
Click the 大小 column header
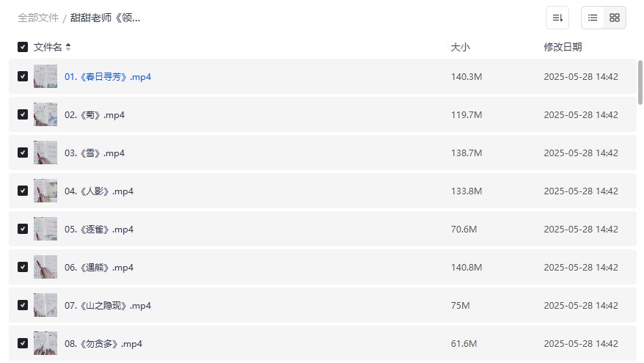[460, 47]
